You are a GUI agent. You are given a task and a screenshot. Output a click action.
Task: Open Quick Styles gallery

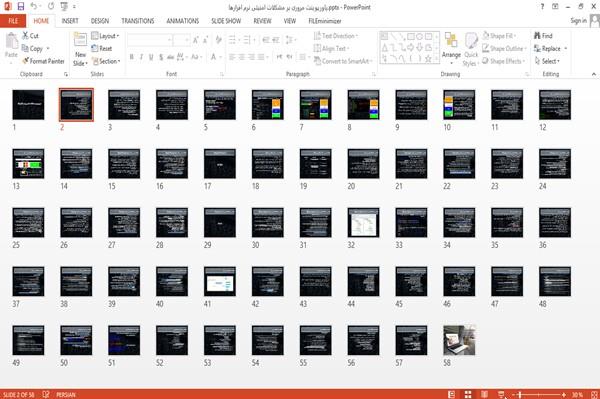[471, 50]
